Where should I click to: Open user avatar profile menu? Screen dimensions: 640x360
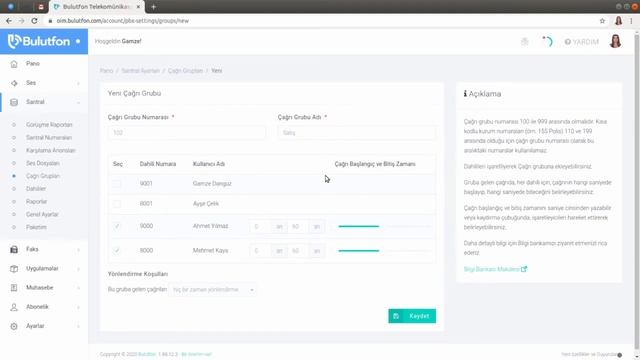coord(616,41)
